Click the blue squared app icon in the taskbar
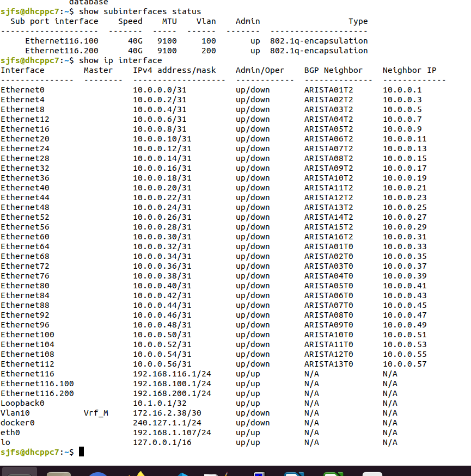The height and width of the screenshot is (476, 471). pos(259,472)
